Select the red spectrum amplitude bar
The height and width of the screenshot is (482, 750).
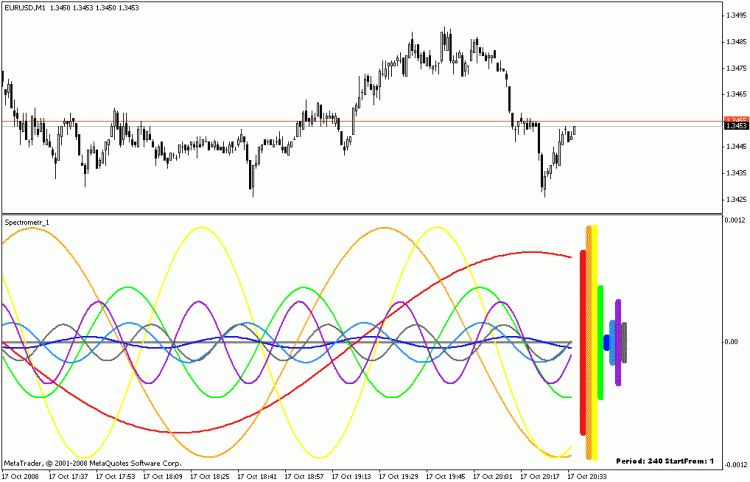(x=583, y=342)
